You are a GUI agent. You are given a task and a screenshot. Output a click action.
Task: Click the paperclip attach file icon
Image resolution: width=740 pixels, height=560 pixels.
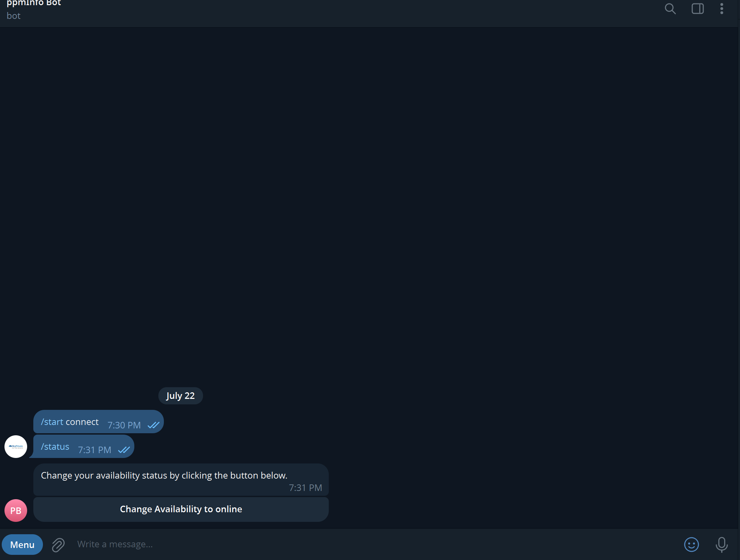pos(58,545)
